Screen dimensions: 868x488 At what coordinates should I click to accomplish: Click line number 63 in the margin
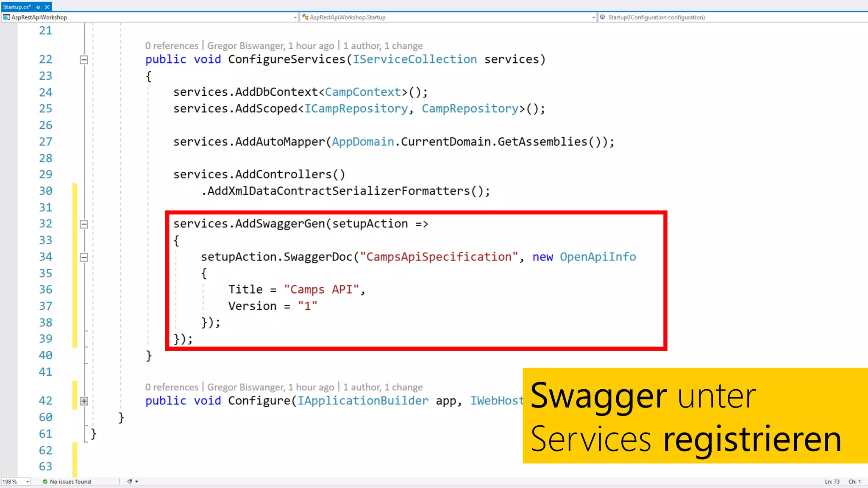[x=46, y=466]
